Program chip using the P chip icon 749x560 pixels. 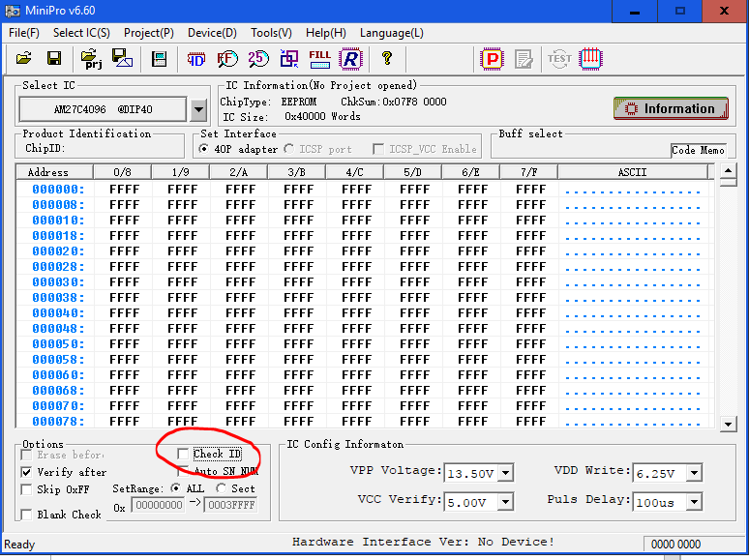[493, 59]
